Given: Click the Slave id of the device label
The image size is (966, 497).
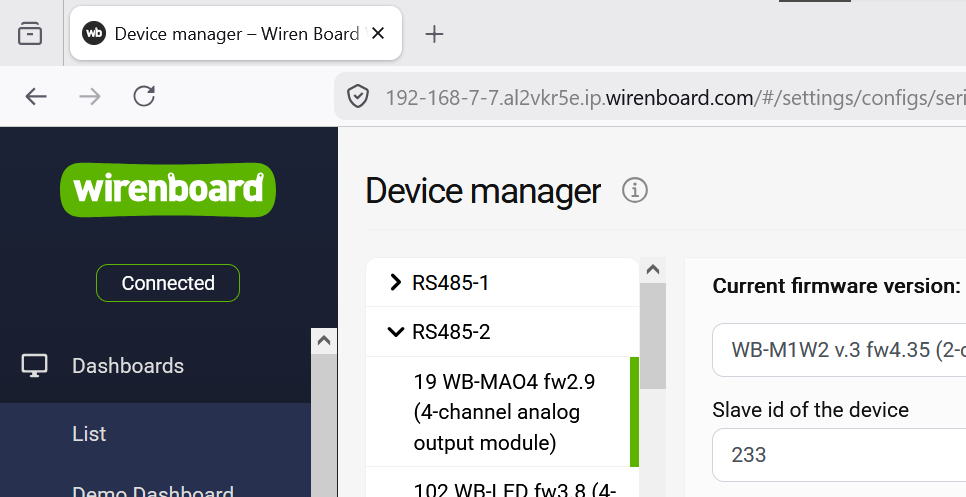Looking at the screenshot, I should tap(810, 410).
